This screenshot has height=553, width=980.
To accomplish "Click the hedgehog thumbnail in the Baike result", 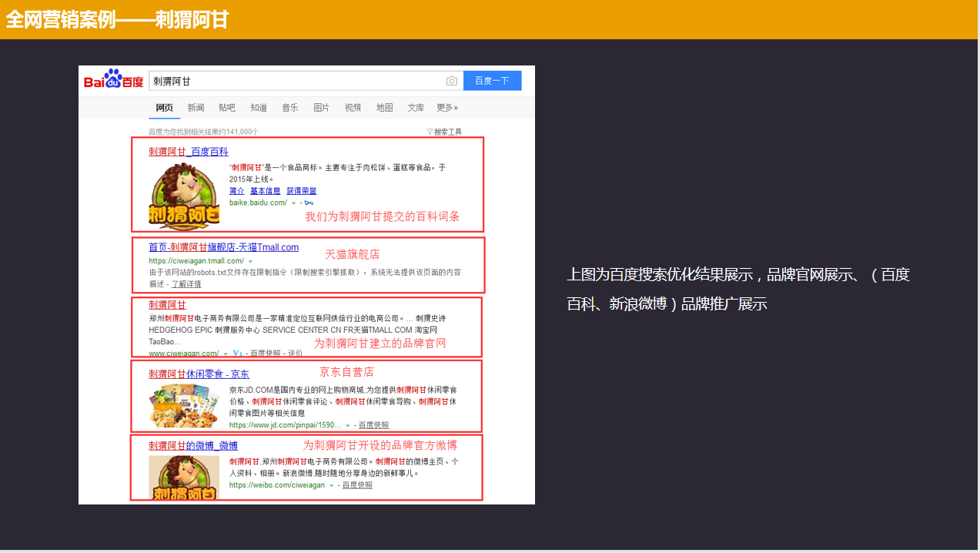I will click(184, 196).
